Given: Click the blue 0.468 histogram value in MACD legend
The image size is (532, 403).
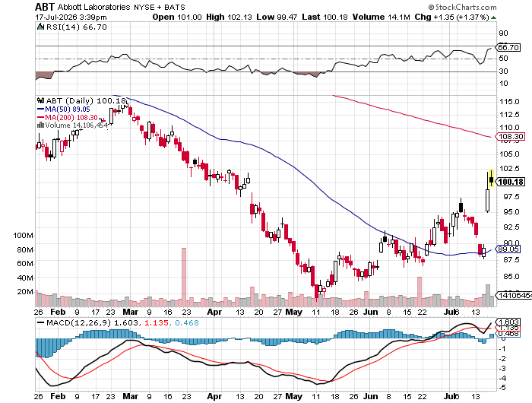Looking at the screenshot, I should point(187,322).
